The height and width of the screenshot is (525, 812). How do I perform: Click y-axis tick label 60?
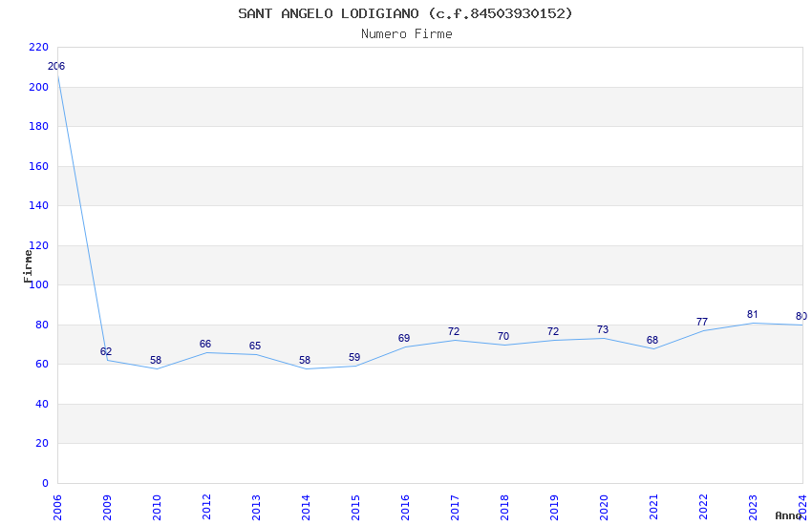pos(42,364)
